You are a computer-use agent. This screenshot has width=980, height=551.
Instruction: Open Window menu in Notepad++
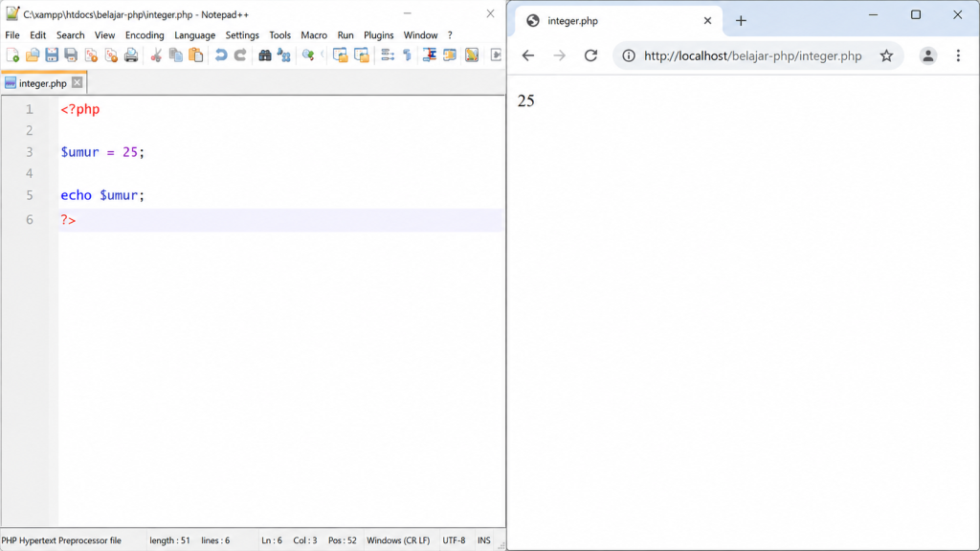point(420,35)
